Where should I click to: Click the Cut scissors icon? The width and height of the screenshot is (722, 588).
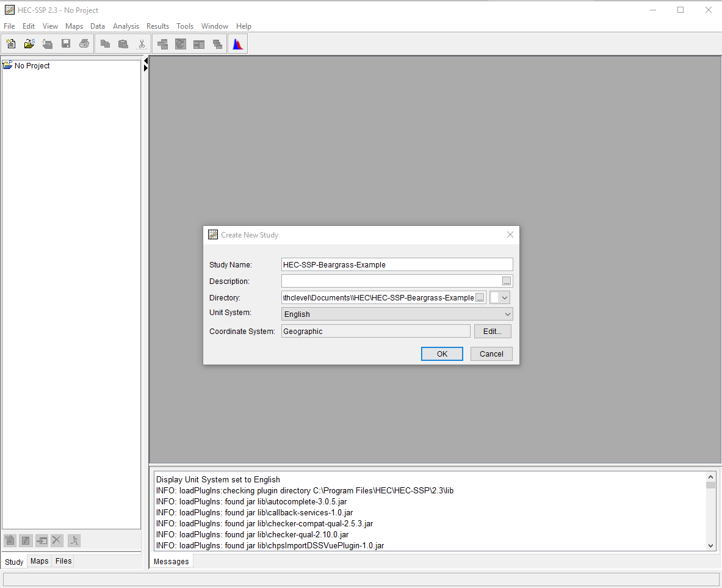[x=142, y=44]
